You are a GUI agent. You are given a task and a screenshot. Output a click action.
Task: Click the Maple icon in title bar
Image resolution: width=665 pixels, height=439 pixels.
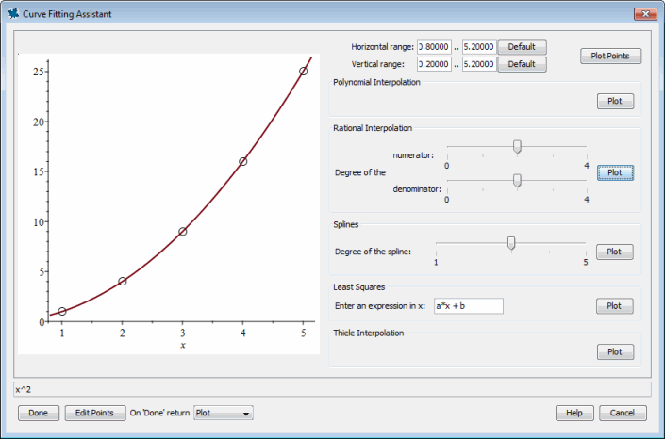(x=12, y=11)
